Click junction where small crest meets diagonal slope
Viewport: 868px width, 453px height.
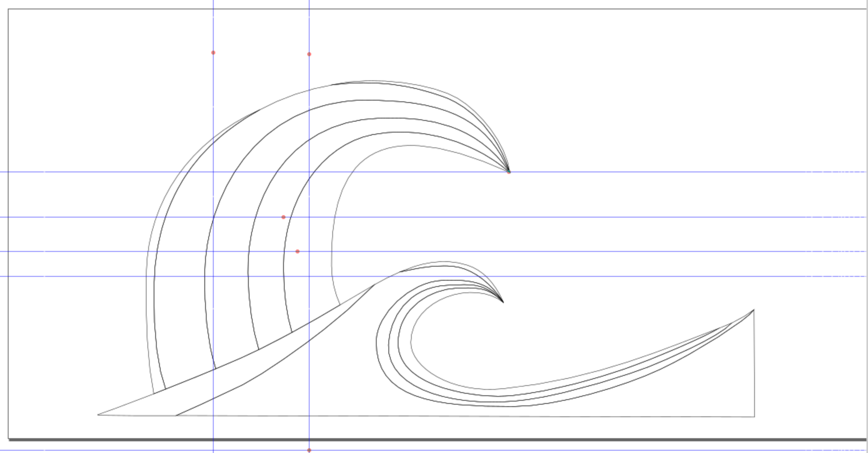374,285
